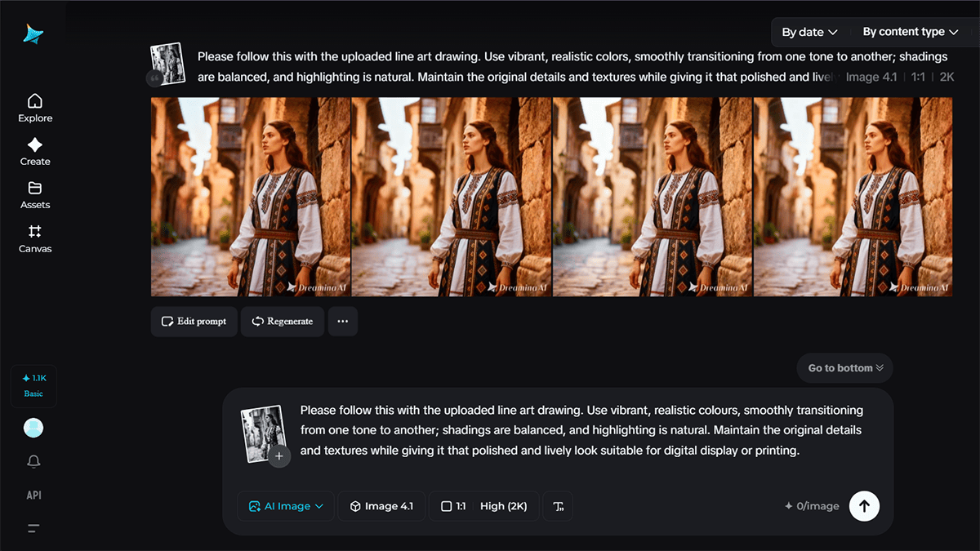This screenshot has height=551, width=980.
Task: Click the user profile avatar
Action: pos(33,428)
